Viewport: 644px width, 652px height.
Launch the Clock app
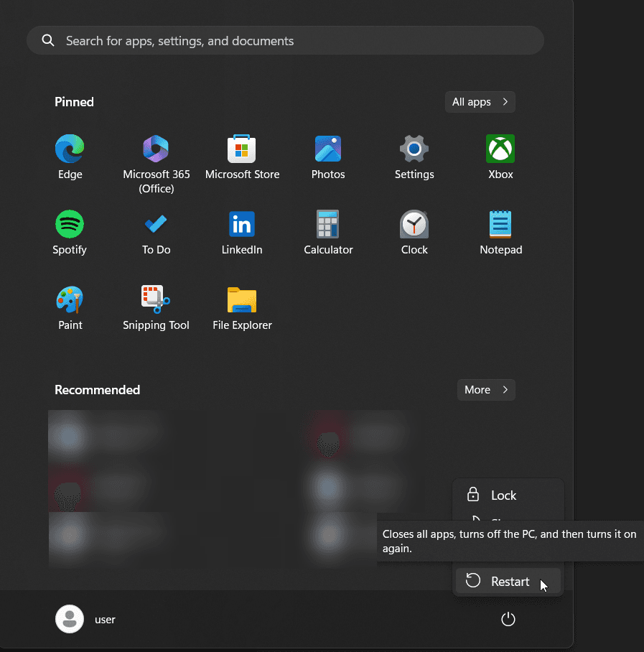(x=414, y=233)
